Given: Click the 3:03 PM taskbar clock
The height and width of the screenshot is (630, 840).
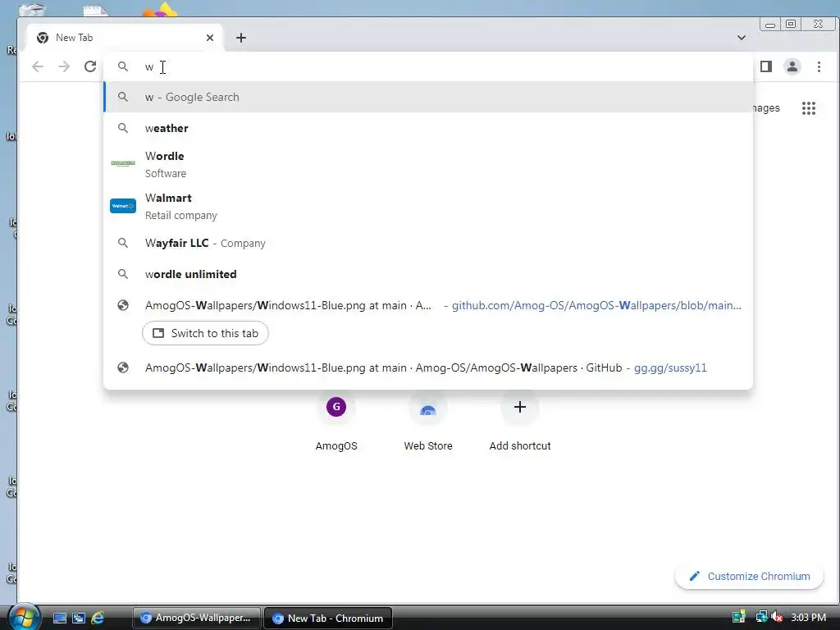Looking at the screenshot, I should [x=808, y=618].
